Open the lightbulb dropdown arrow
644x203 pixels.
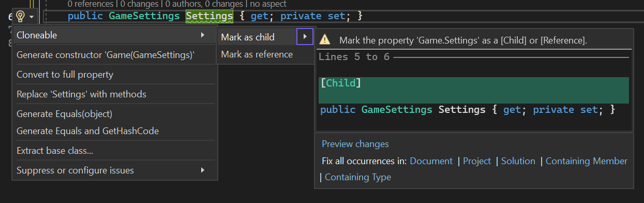32,17
